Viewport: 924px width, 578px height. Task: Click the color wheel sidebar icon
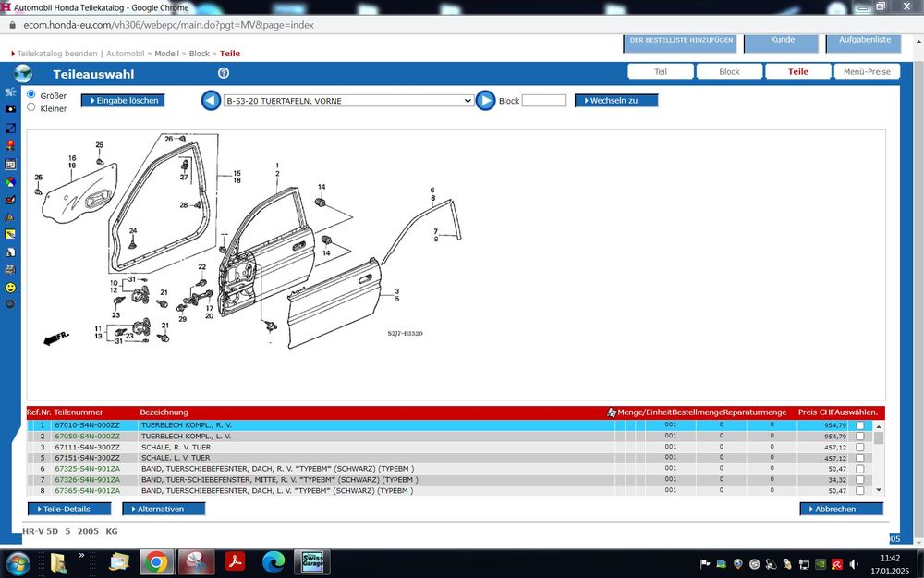10,182
